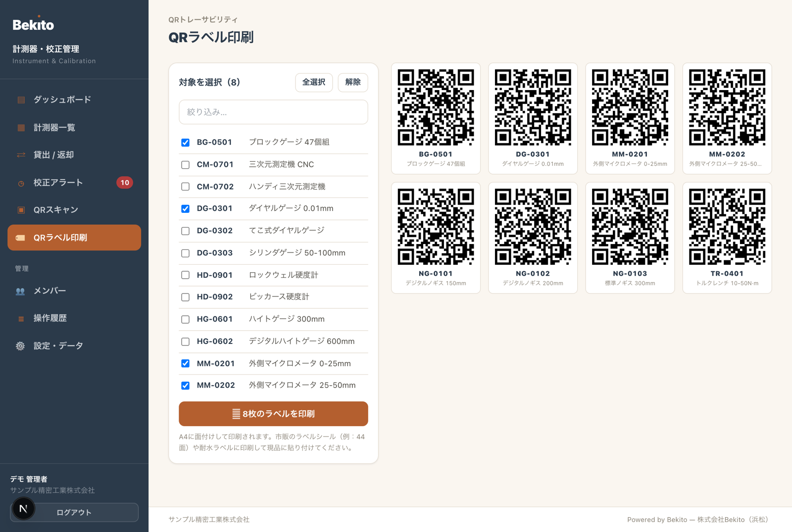Click the NG-0101 QR code card
The image size is (792, 532).
[436, 238]
